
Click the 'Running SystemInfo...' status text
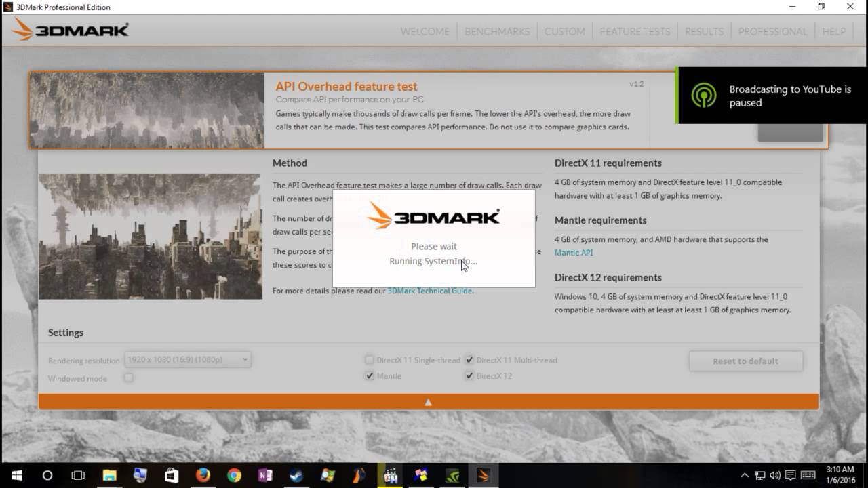pyautogui.click(x=433, y=262)
